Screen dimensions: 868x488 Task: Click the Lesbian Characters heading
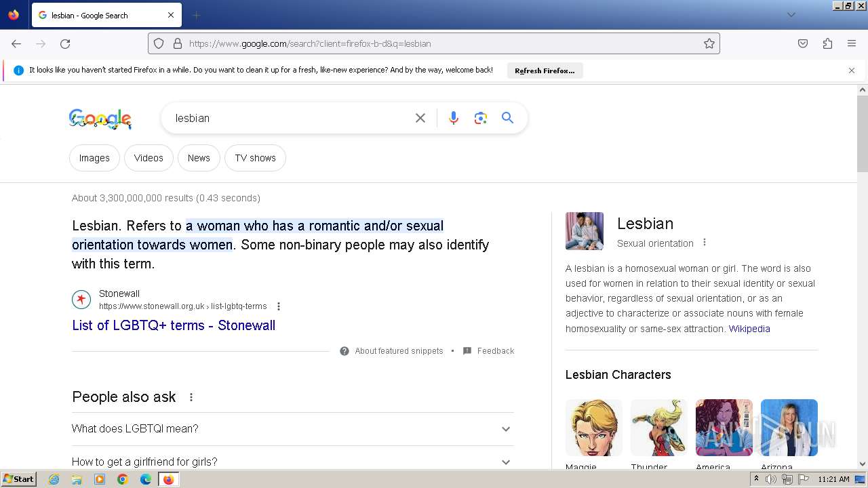pyautogui.click(x=618, y=375)
